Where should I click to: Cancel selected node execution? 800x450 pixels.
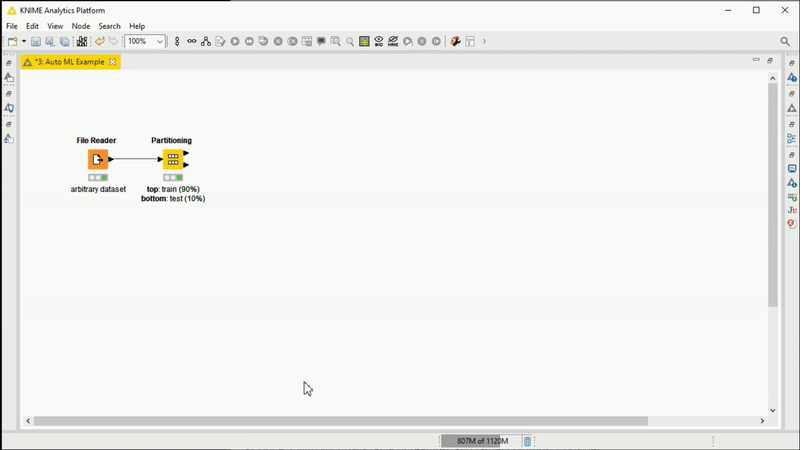278,41
